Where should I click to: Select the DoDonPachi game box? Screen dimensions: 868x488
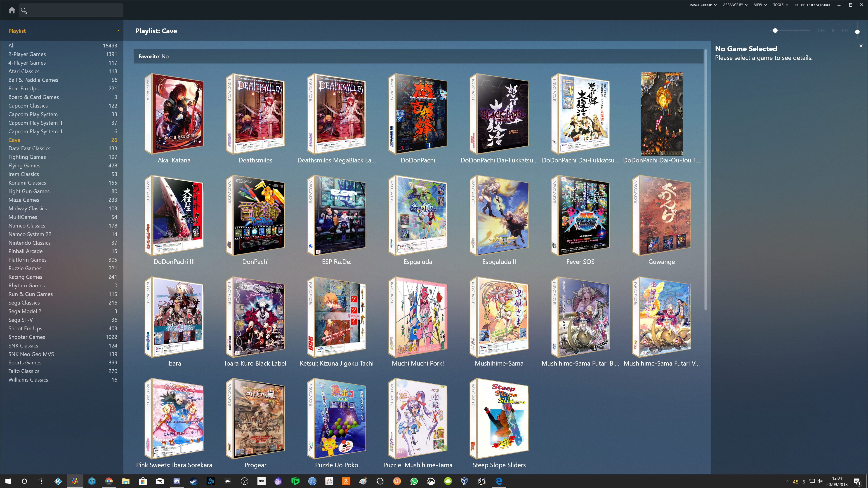(418, 114)
